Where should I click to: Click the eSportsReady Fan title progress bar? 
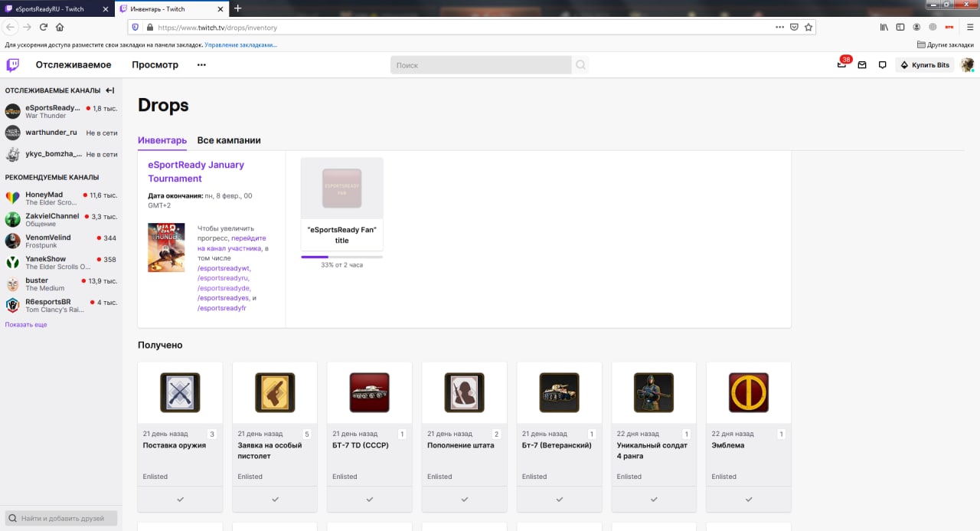(341, 257)
